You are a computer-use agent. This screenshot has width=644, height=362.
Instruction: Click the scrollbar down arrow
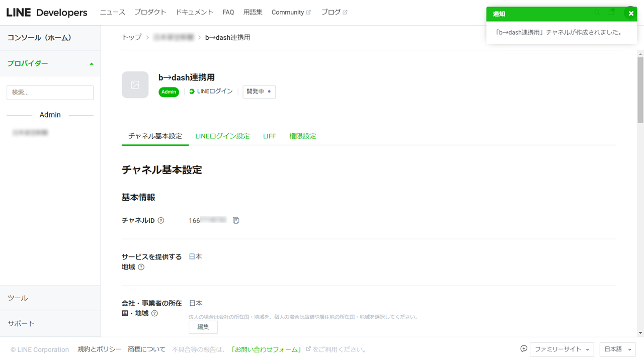640,333
